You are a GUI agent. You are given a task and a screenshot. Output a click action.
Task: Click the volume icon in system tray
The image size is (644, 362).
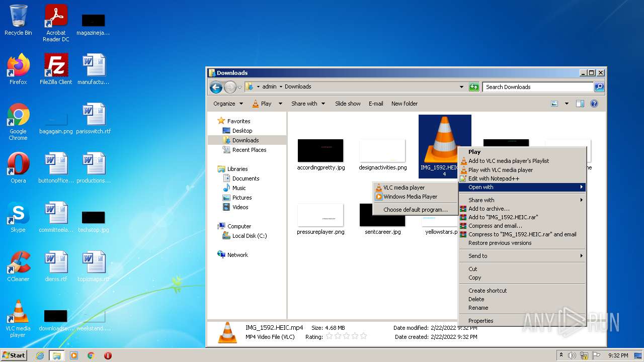pos(572,355)
